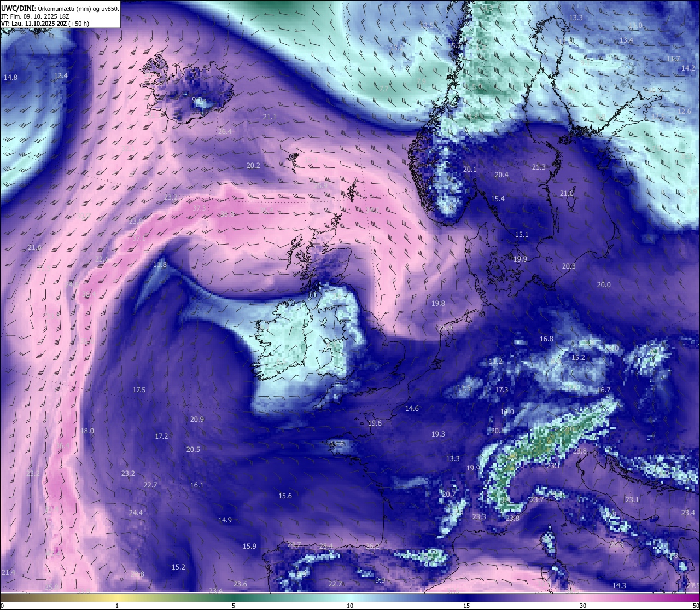Click the 22.1 value label
Image resolution: width=700 pixels, height=610 pixels.
click(x=102, y=259)
